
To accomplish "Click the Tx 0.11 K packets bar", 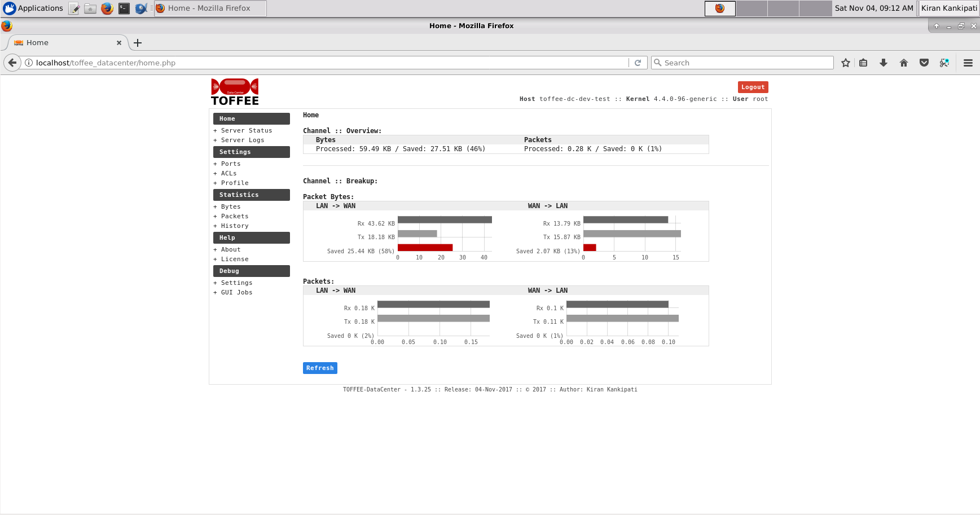I will tap(622, 318).
